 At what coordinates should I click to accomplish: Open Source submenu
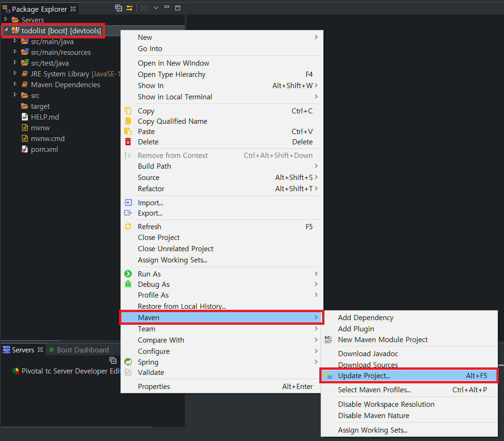[222, 177]
